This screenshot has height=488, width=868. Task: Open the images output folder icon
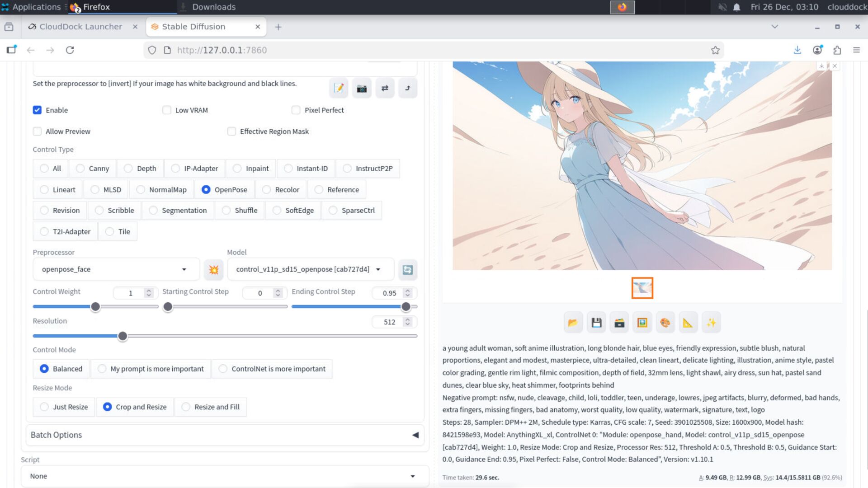click(x=573, y=323)
